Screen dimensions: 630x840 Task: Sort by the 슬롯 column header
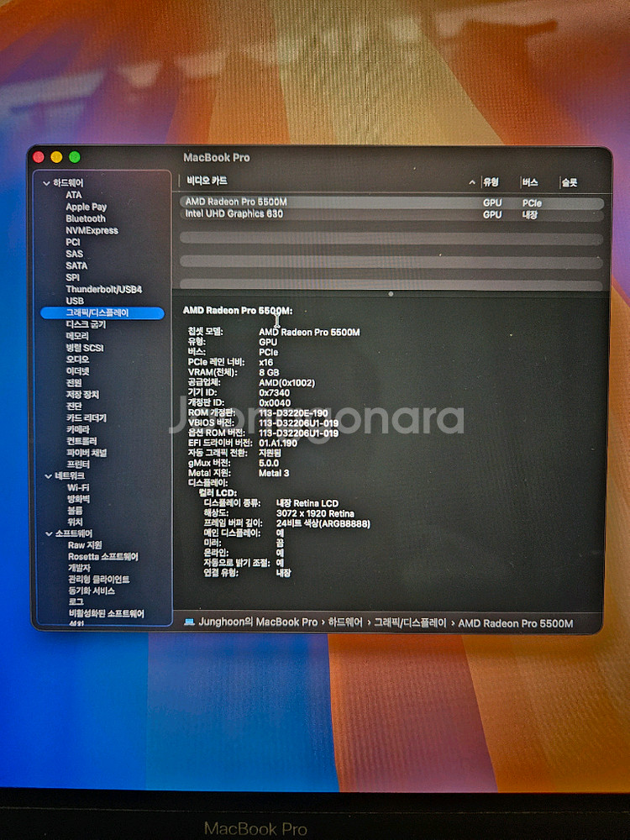pos(570,182)
